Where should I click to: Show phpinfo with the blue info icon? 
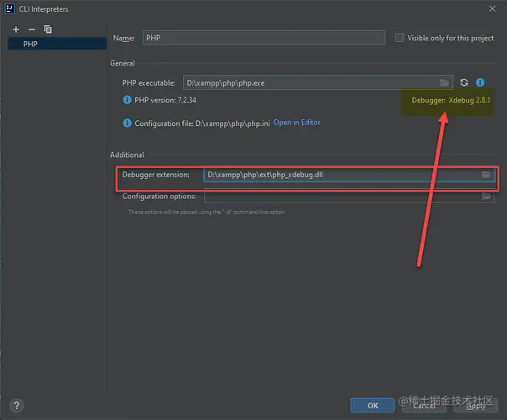[480, 82]
